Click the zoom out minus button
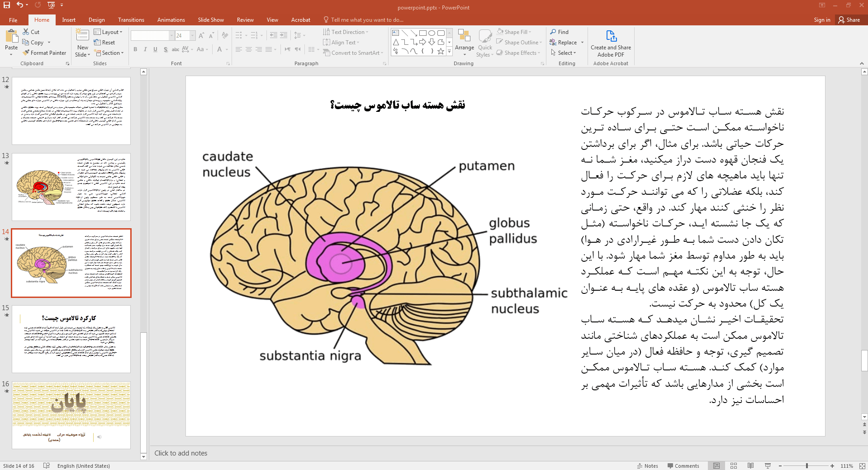868x470 pixels. 780,465
